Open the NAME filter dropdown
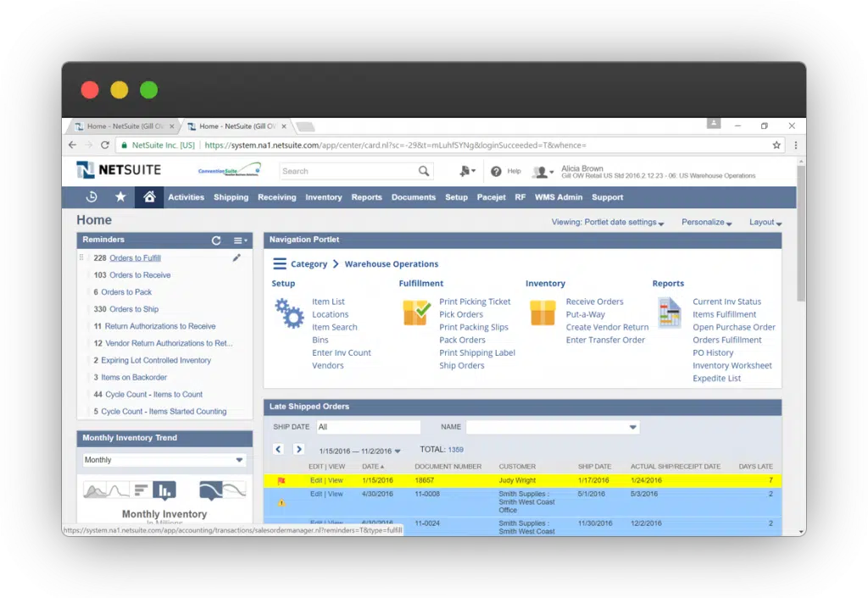 point(553,427)
